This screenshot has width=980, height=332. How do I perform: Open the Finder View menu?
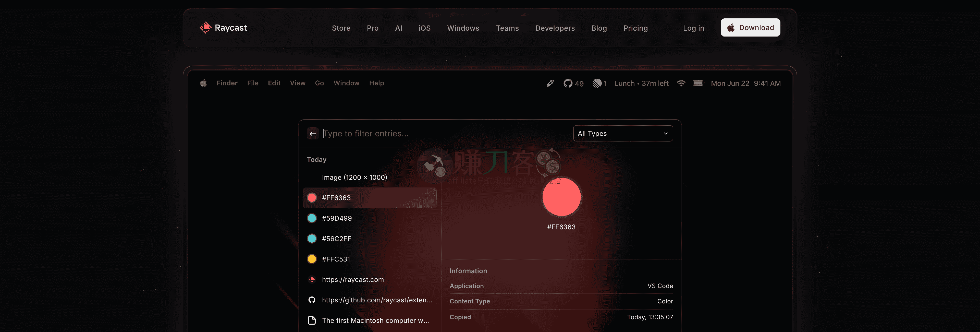tap(298, 83)
